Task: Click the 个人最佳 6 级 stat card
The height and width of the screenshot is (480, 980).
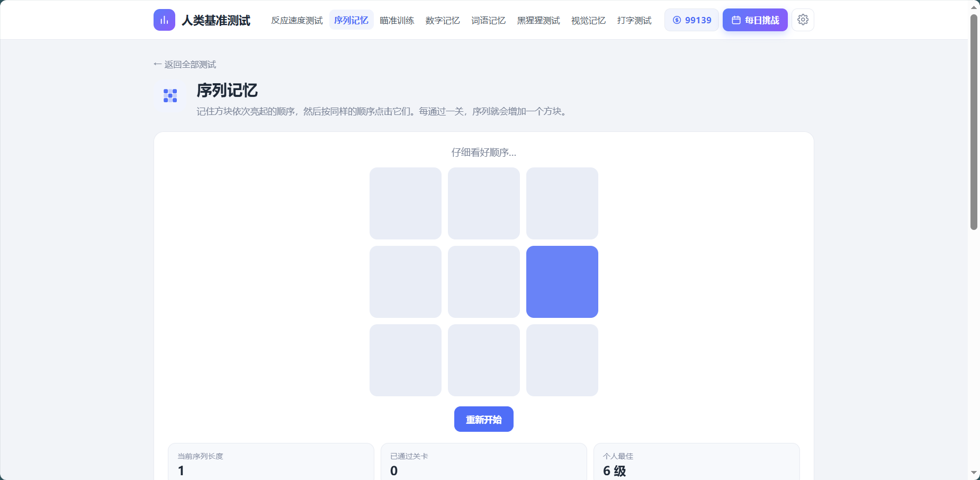Action: tap(697, 461)
